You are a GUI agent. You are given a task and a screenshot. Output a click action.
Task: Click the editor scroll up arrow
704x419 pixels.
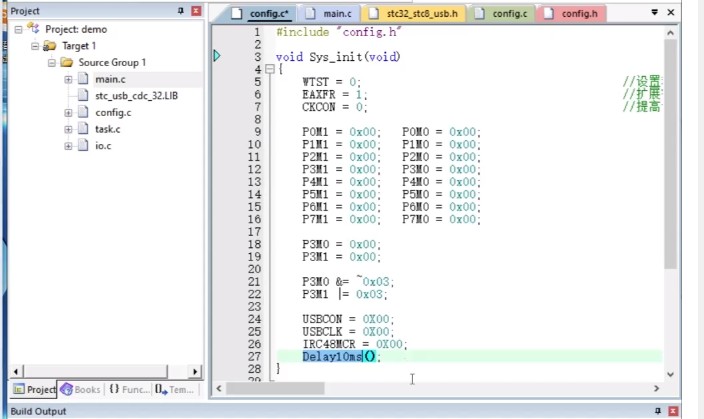[670, 33]
